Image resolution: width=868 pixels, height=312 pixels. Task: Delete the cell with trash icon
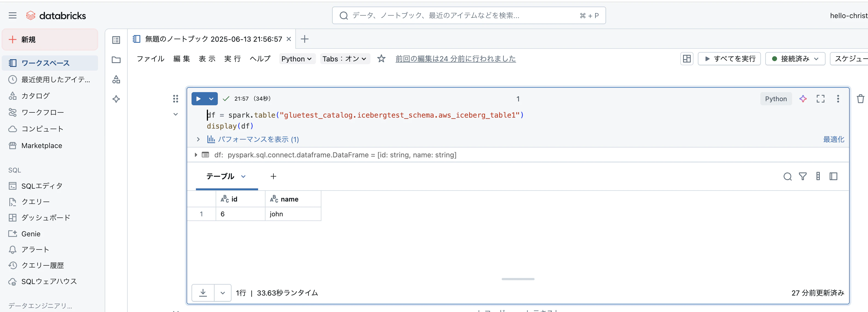[x=860, y=98]
